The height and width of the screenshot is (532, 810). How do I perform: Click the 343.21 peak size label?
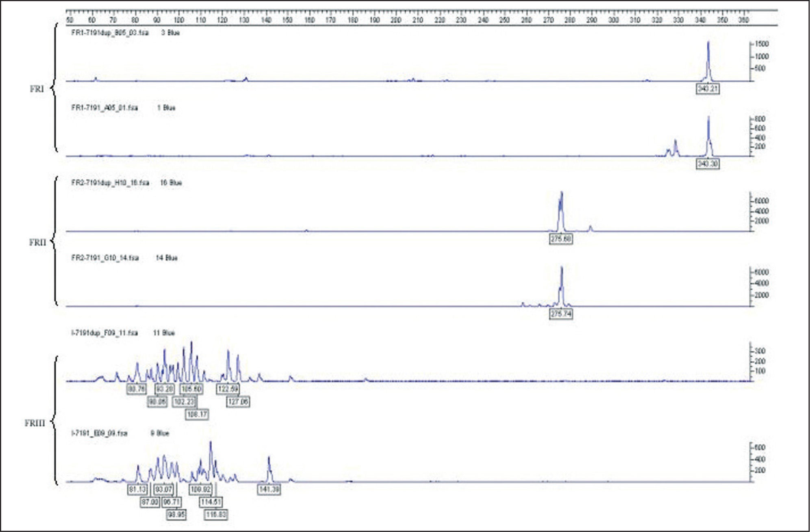tap(707, 89)
